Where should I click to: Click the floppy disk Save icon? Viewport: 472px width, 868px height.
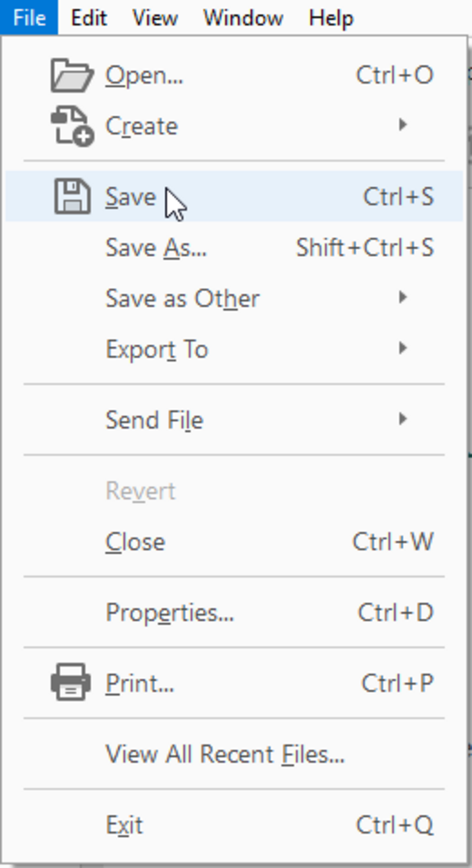coord(72,197)
